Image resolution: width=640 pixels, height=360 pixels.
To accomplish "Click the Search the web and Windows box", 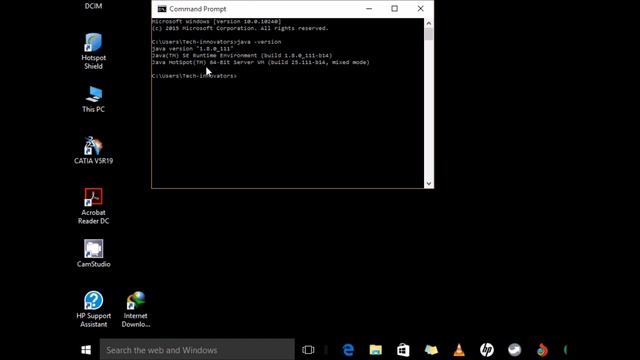I will (197, 350).
